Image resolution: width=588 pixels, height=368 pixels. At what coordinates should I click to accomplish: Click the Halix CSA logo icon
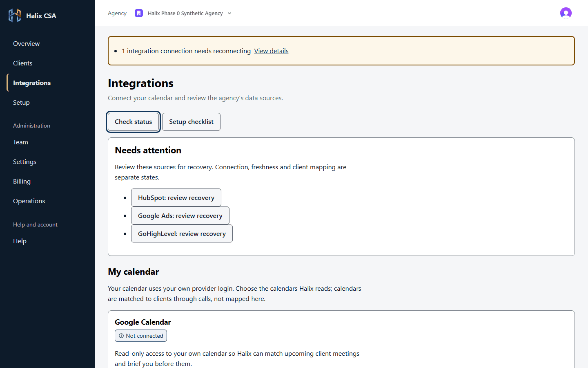pyautogui.click(x=15, y=16)
